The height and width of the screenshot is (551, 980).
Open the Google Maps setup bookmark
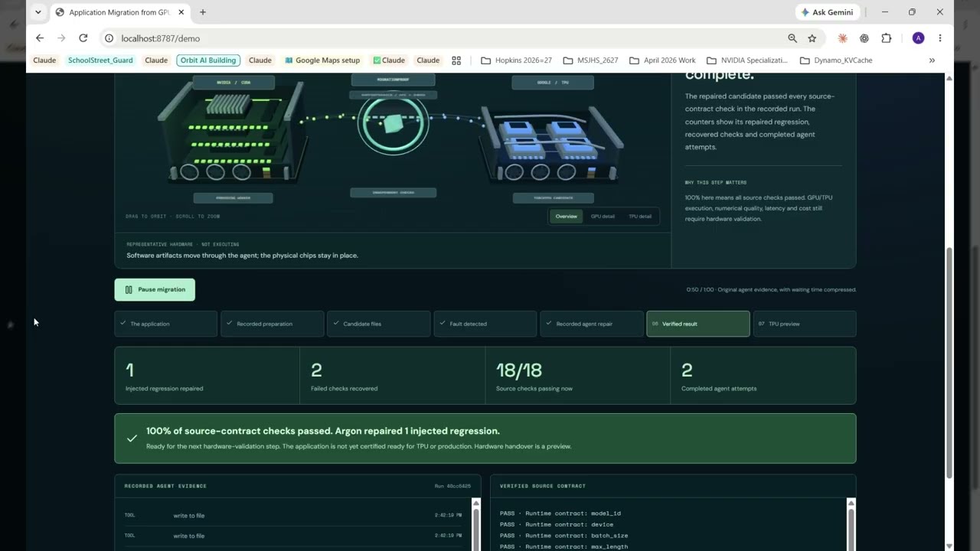(x=322, y=60)
